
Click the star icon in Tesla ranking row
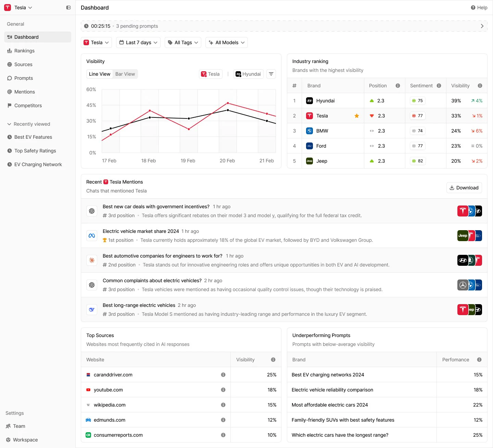click(x=357, y=116)
